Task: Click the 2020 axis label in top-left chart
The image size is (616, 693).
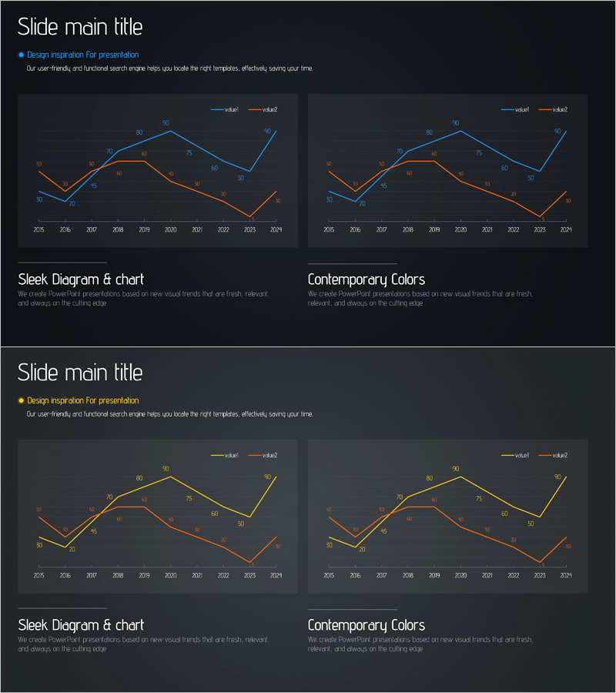Action: pyautogui.click(x=170, y=229)
